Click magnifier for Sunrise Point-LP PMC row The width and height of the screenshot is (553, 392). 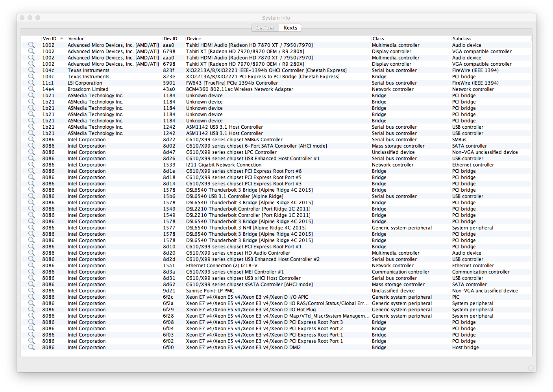[x=31, y=291]
